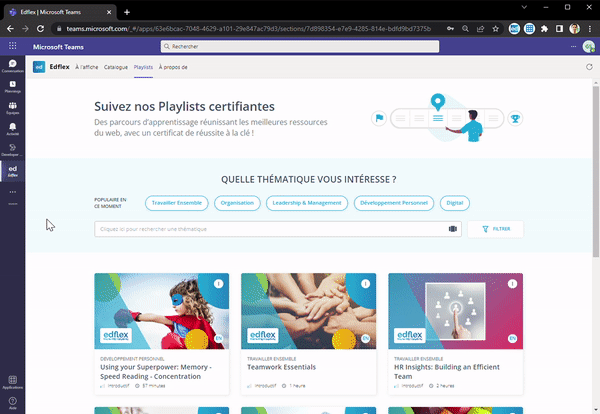Image resolution: width=600 pixels, height=414 pixels.
Task: Click the blue grid extension icon
Action: [529, 29]
